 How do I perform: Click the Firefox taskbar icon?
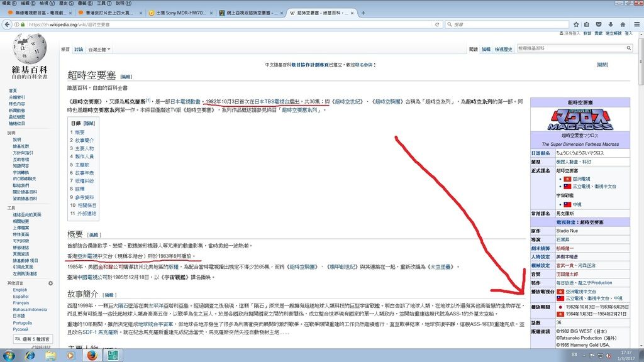[92, 356]
